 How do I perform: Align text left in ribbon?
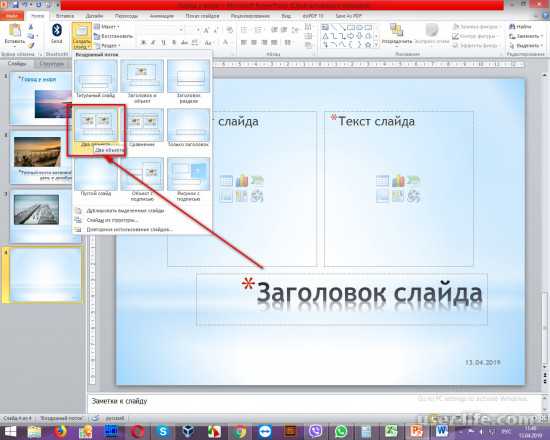pyautogui.click(x=244, y=43)
